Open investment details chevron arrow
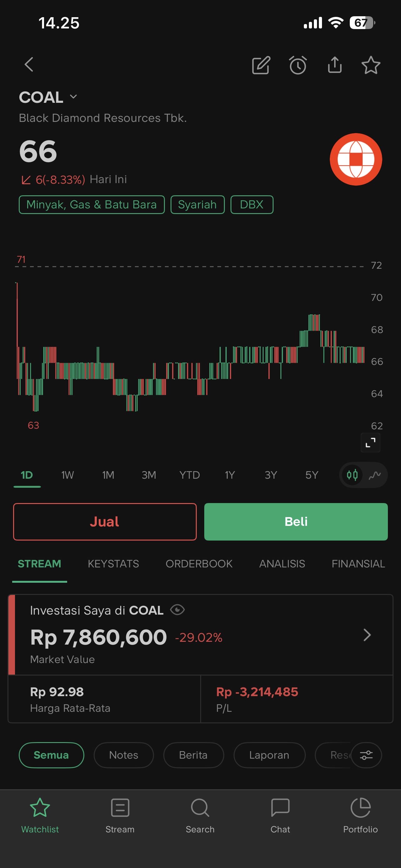This screenshot has width=401, height=868. [x=367, y=635]
